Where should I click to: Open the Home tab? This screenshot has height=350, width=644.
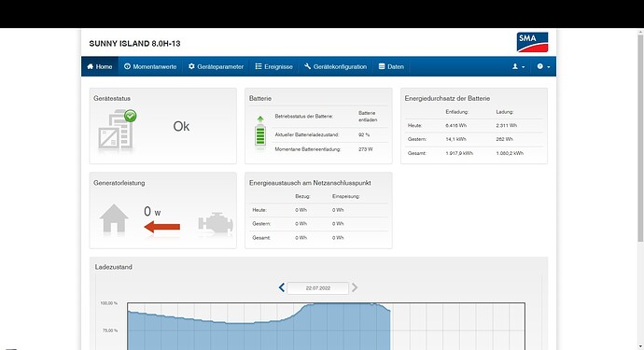click(x=100, y=66)
